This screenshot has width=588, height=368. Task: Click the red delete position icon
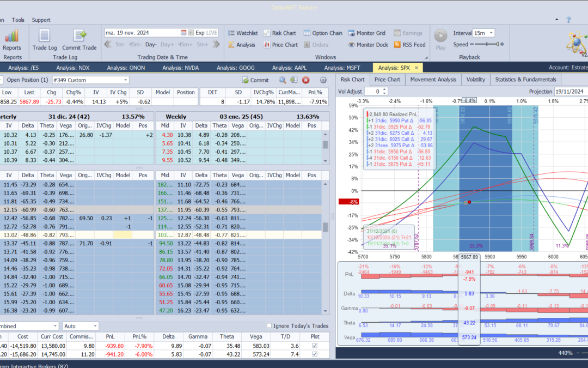pos(306,80)
